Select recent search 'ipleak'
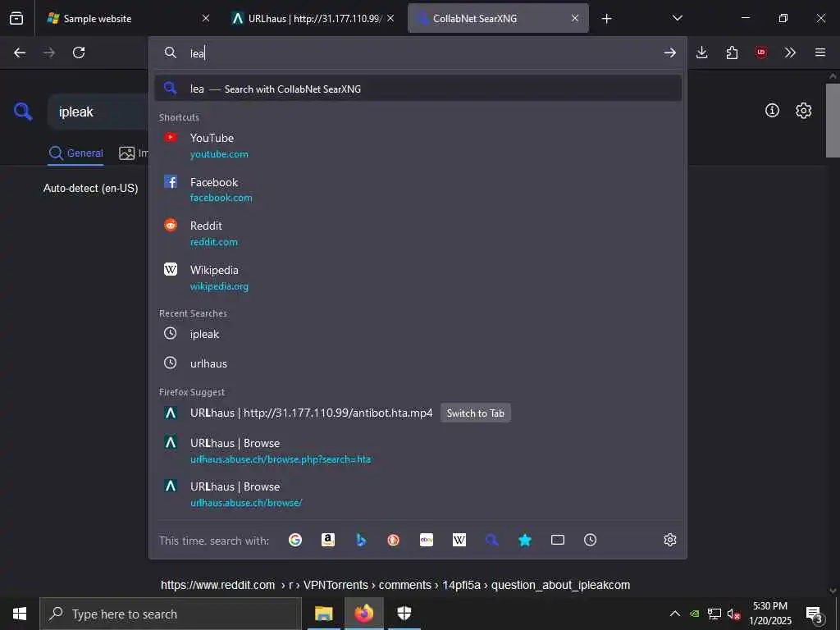Screen dimensions: 840x630 (418, 334)
